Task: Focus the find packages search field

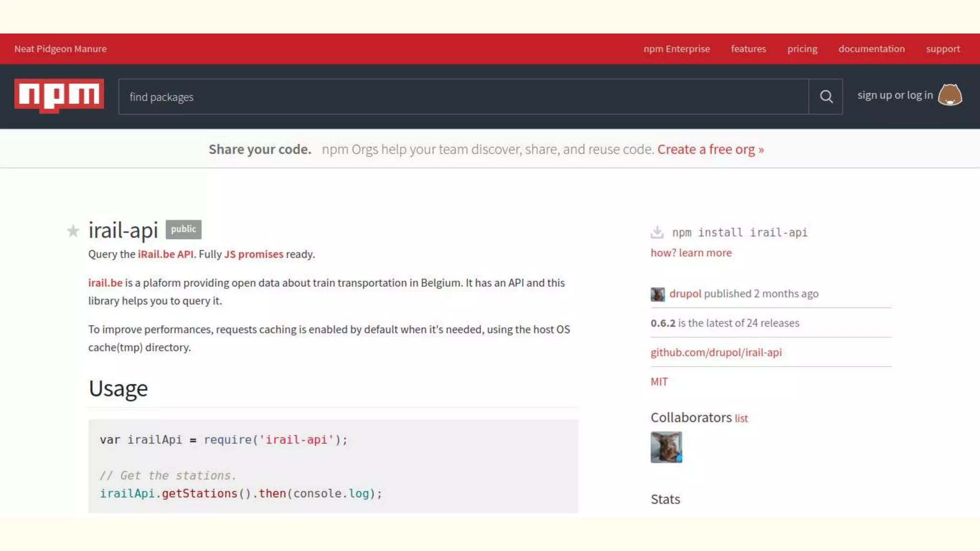Action: click(463, 97)
